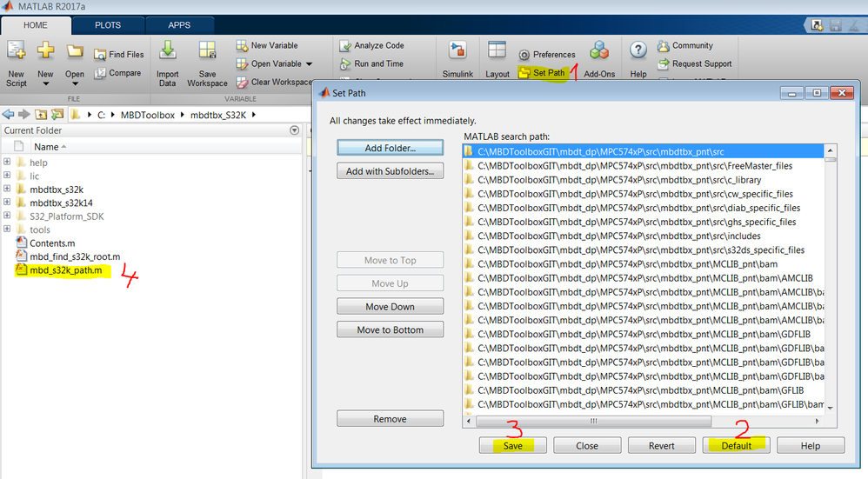Screen dimensions: 868x479
Task: Select path ending MCLIB_pnt\bam\GFLIB
Action: [x=640, y=390]
